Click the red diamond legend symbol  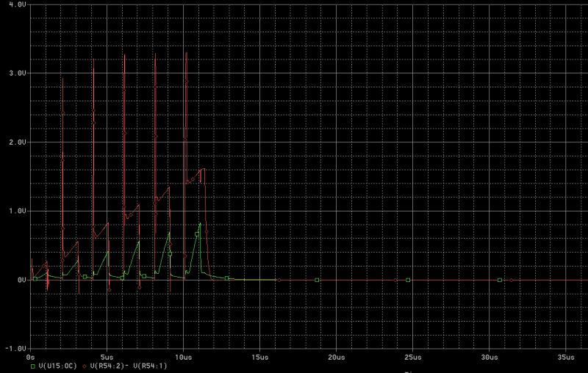[x=84, y=366]
